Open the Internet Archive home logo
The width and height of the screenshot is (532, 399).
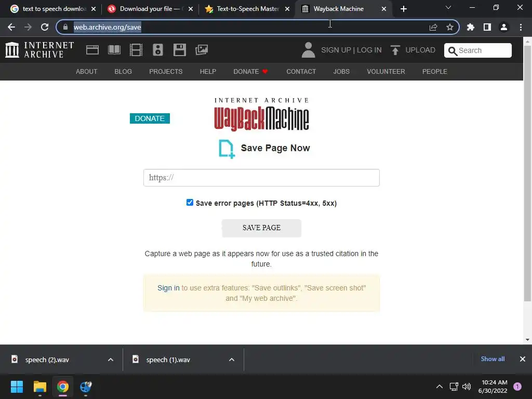(x=39, y=50)
